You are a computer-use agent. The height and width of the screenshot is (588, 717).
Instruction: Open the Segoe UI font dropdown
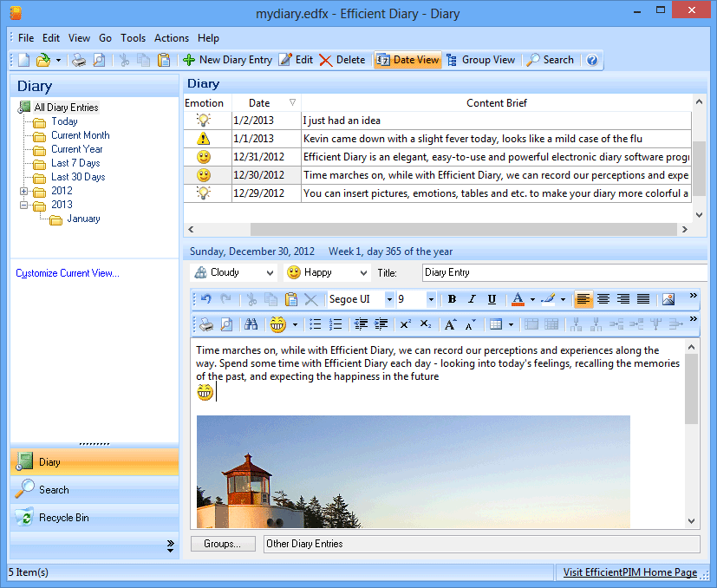click(389, 299)
